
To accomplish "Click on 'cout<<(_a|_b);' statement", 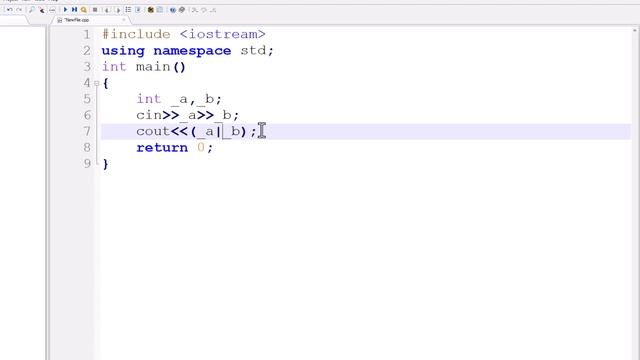I will coord(196,131).
